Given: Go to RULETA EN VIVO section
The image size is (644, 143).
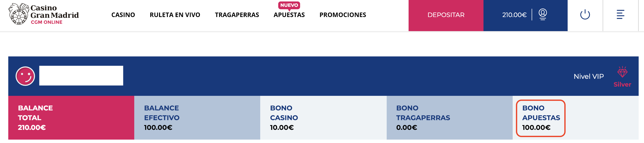Looking at the screenshot, I should pos(175,15).
